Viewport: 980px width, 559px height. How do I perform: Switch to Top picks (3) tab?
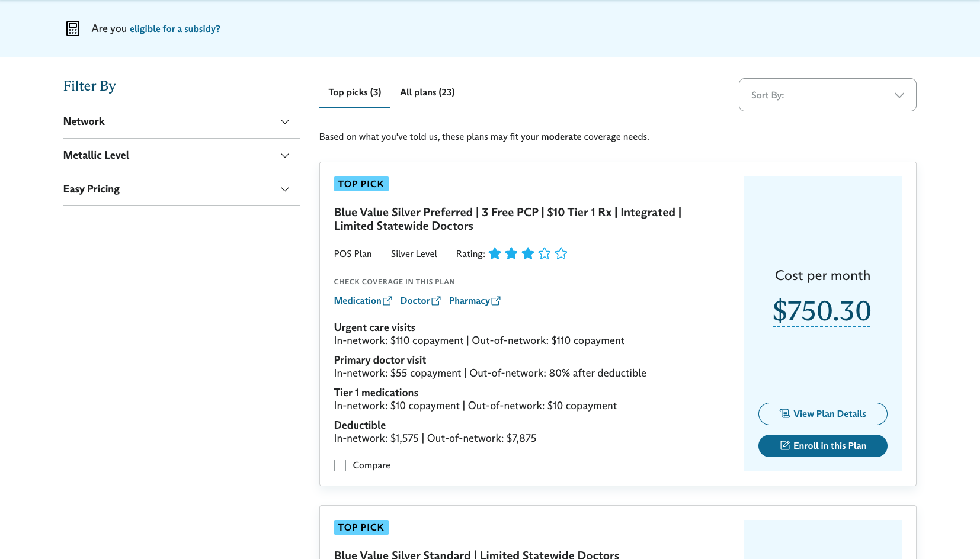[355, 92]
